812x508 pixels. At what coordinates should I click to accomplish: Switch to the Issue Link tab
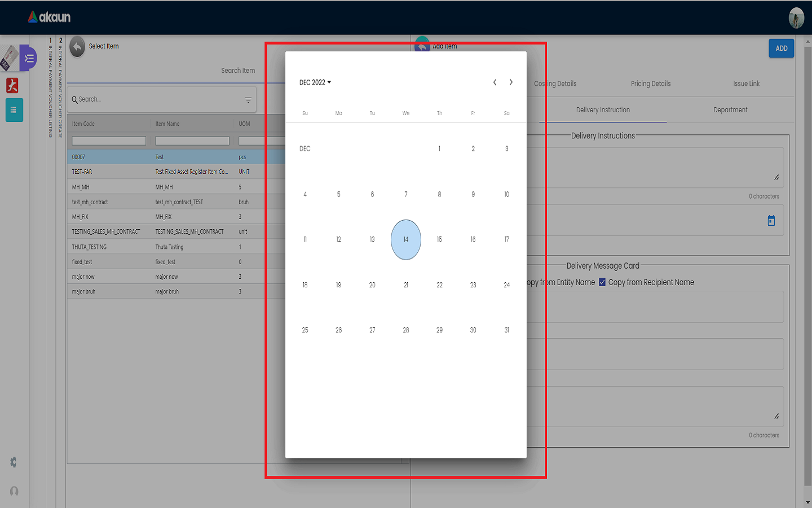point(747,84)
